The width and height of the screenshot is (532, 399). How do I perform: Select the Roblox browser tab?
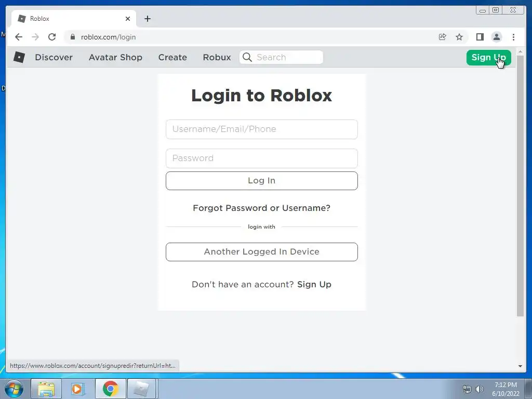click(x=74, y=19)
